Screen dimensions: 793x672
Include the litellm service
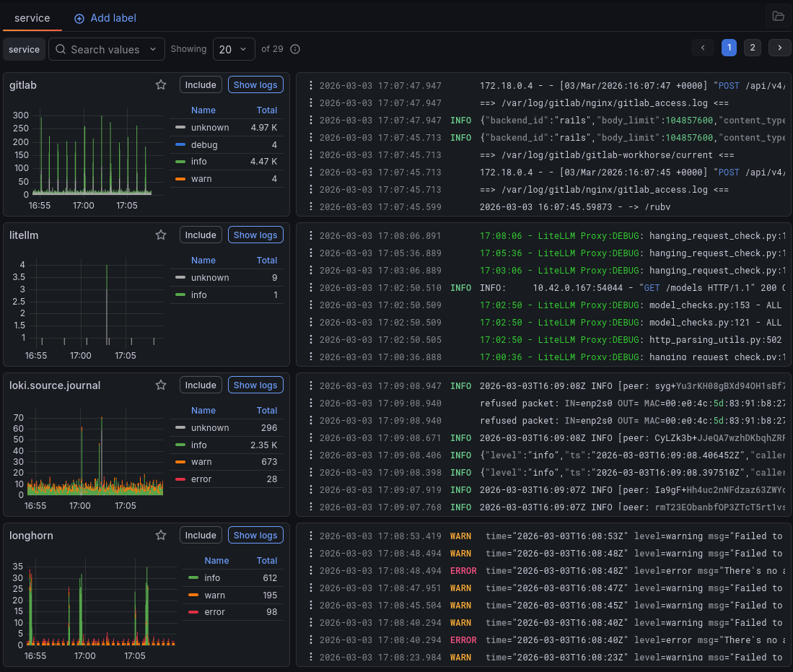coord(201,235)
